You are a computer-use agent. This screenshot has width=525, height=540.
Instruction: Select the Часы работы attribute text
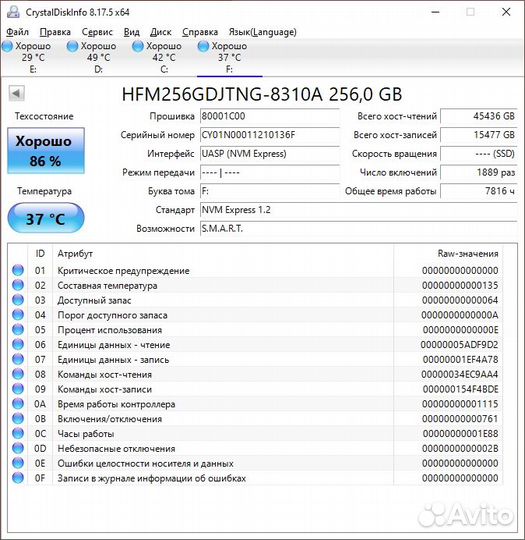click(x=86, y=434)
